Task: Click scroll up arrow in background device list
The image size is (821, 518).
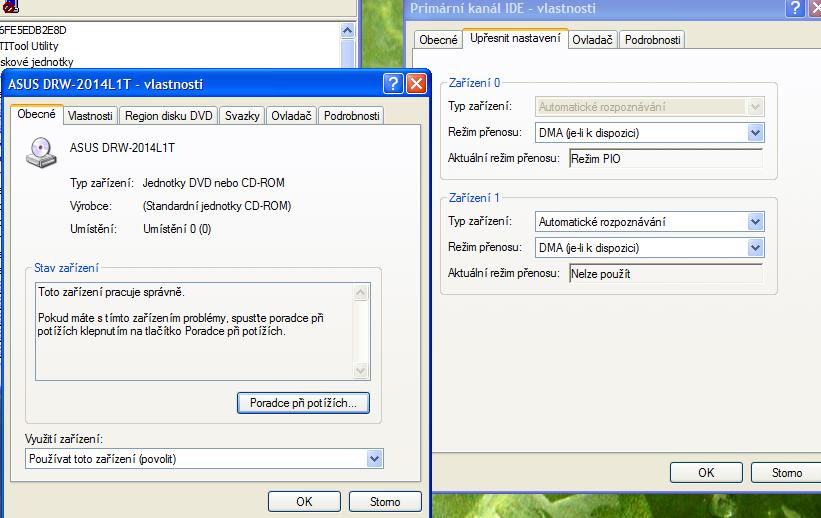Action: 347,31
